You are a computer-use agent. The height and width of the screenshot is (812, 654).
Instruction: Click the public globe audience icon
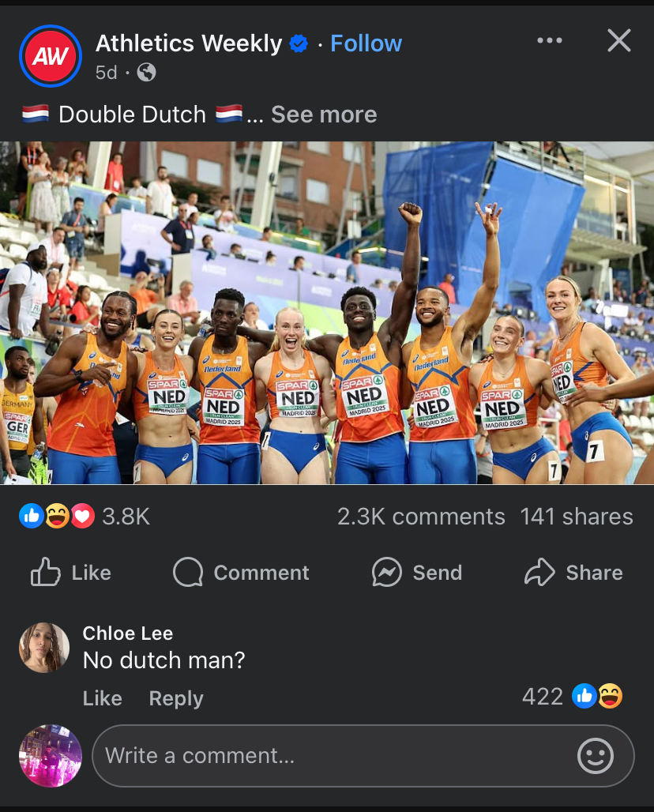[x=147, y=73]
